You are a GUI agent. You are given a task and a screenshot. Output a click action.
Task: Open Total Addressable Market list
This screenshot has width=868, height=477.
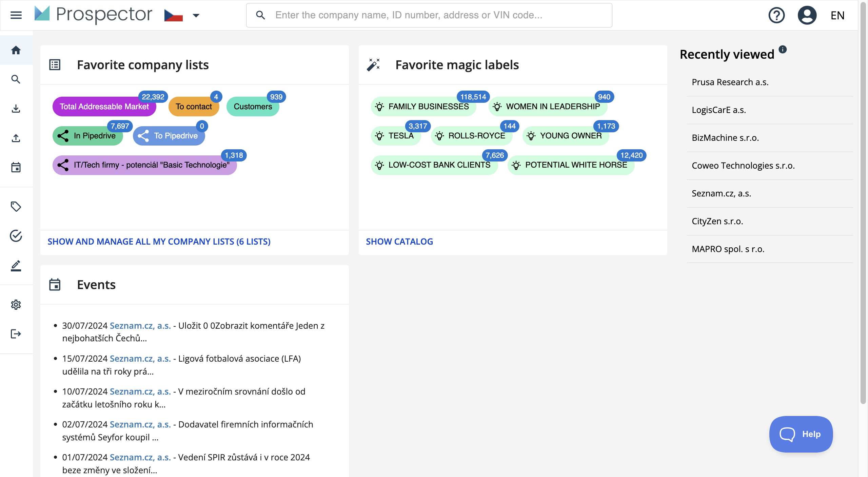coord(104,107)
